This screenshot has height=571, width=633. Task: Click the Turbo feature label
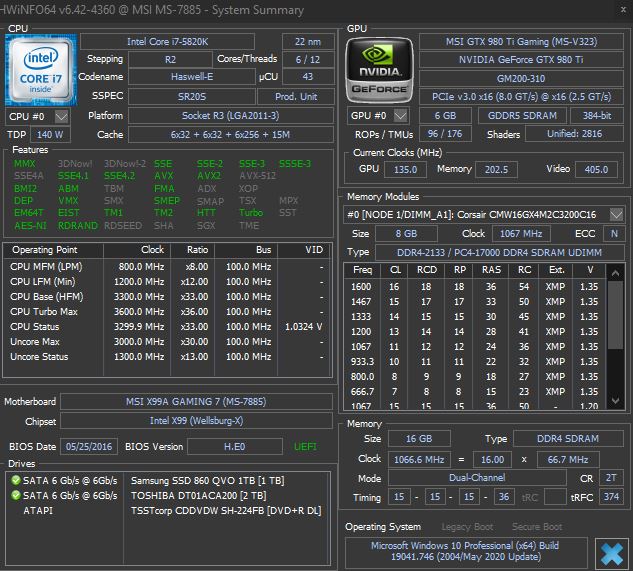[251, 212]
